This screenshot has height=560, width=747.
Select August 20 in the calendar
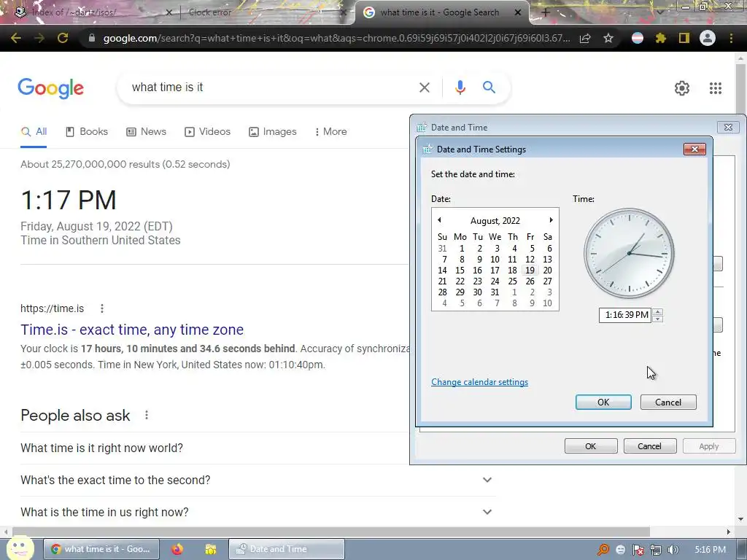547,271
